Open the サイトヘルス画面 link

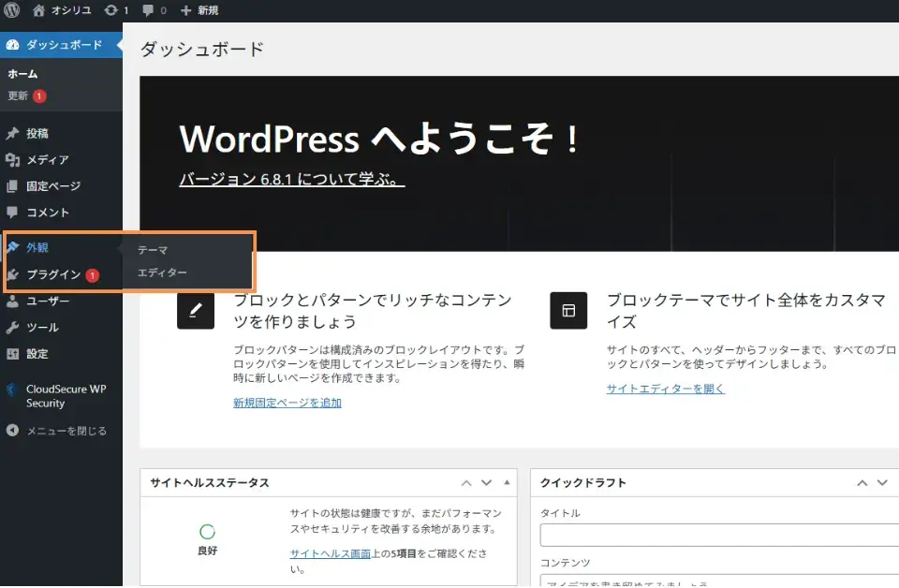coord(331,553)
